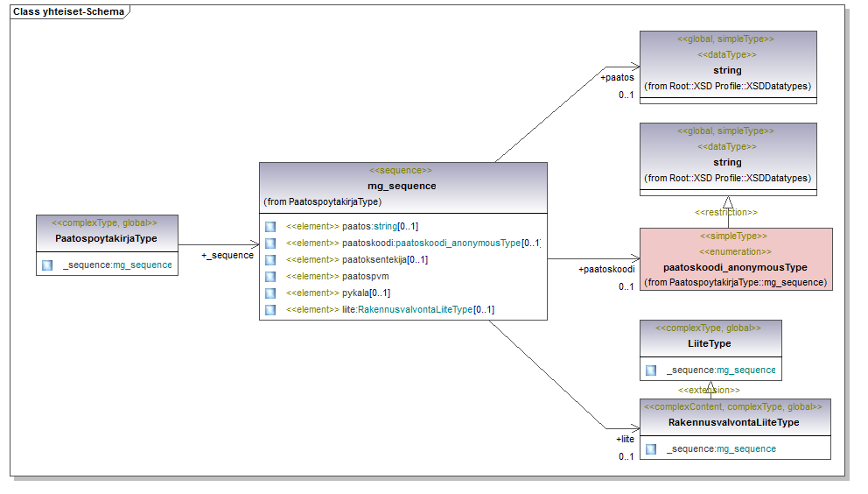Select the +liite association role label
The height and width of the screenshot is (494, 868).
pos(625,439)
